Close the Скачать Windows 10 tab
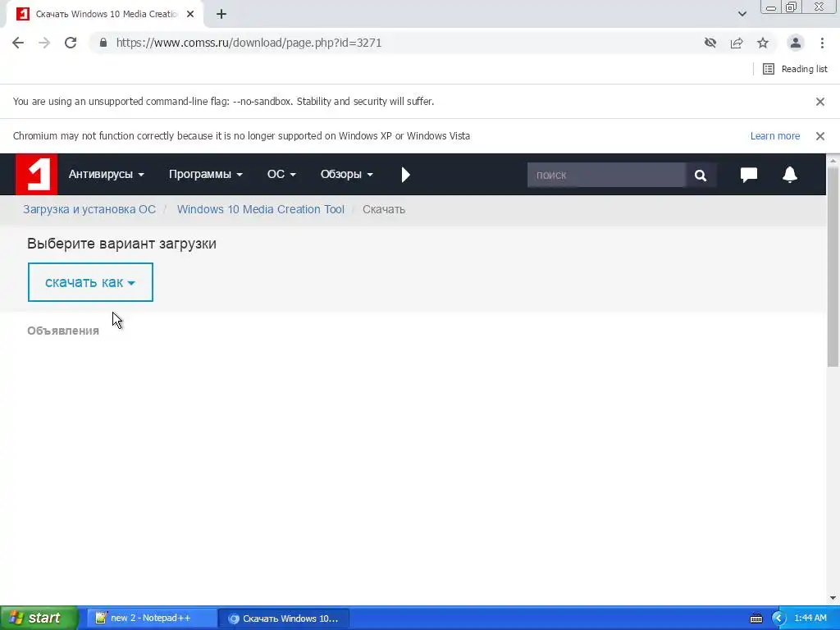Viewport: 840px width, 630px height. tap(190, 15)
